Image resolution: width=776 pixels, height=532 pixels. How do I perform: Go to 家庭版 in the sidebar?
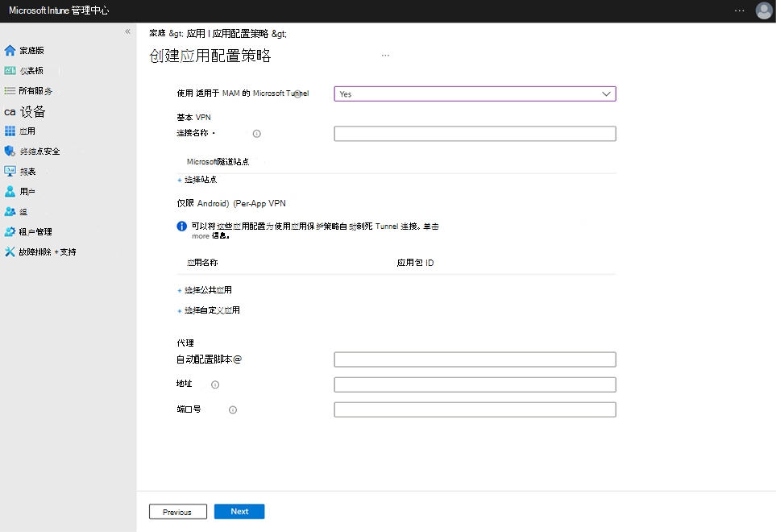31,51
